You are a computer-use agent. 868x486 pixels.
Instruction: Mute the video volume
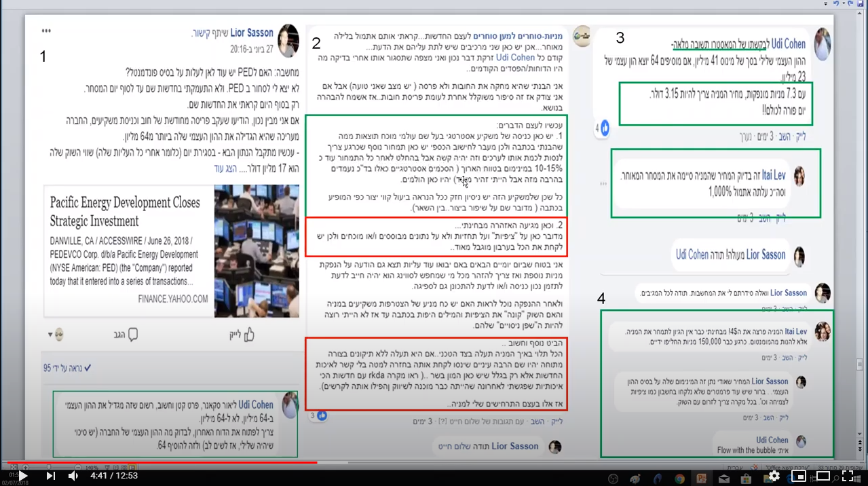pos(73,476)
